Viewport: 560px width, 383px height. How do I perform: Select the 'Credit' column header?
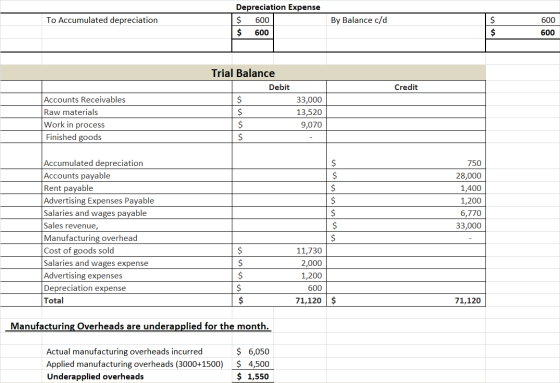(x=406, y=87)
